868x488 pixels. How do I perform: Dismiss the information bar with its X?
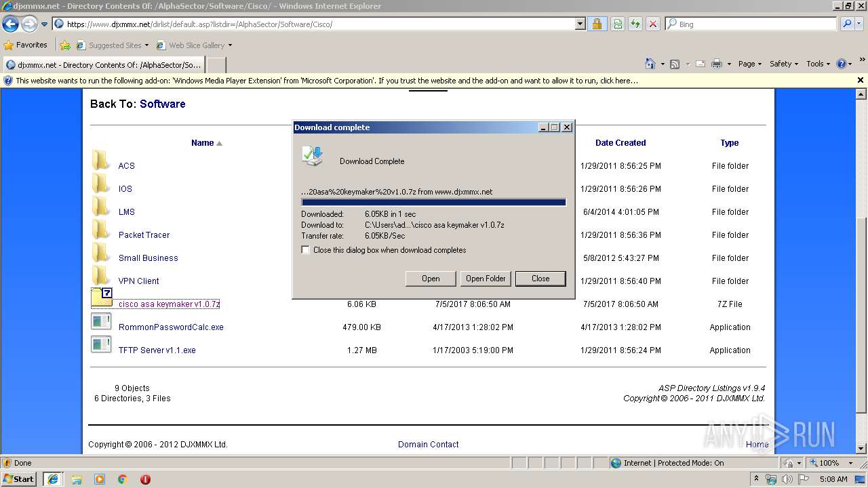point(861,81)
